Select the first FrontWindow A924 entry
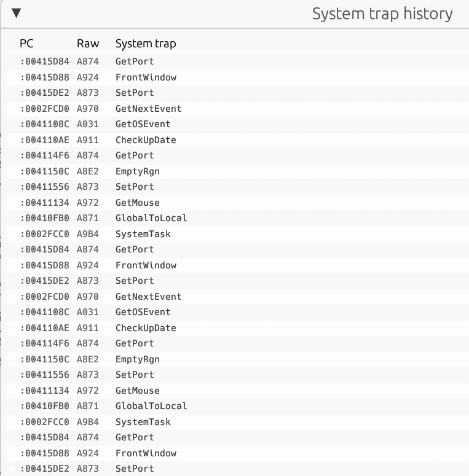The image size is (469, 476). tap(237, 77)
